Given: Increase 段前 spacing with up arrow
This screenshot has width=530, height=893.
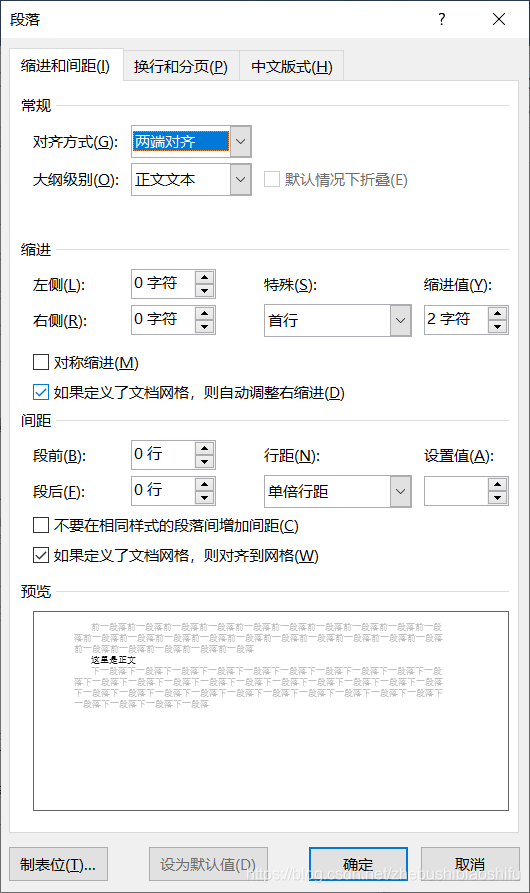Looking at the screenshot, I should tap(204, 448).
